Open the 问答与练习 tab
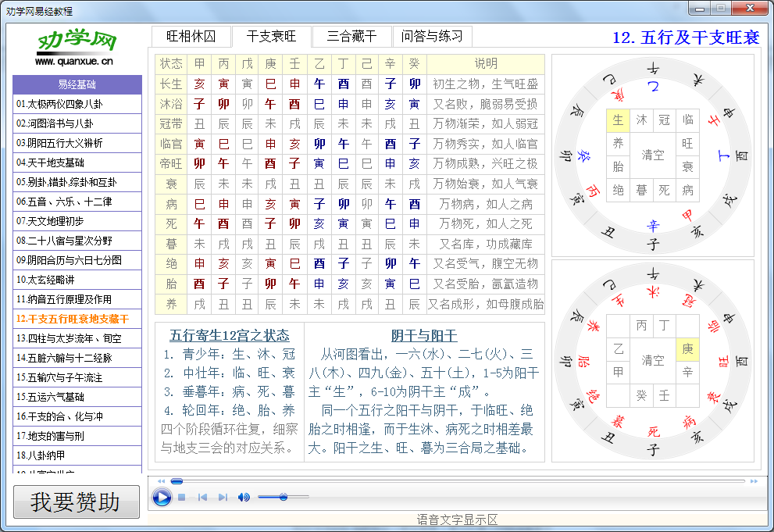Viewport: 774px width, 532px height. (432, 36)
